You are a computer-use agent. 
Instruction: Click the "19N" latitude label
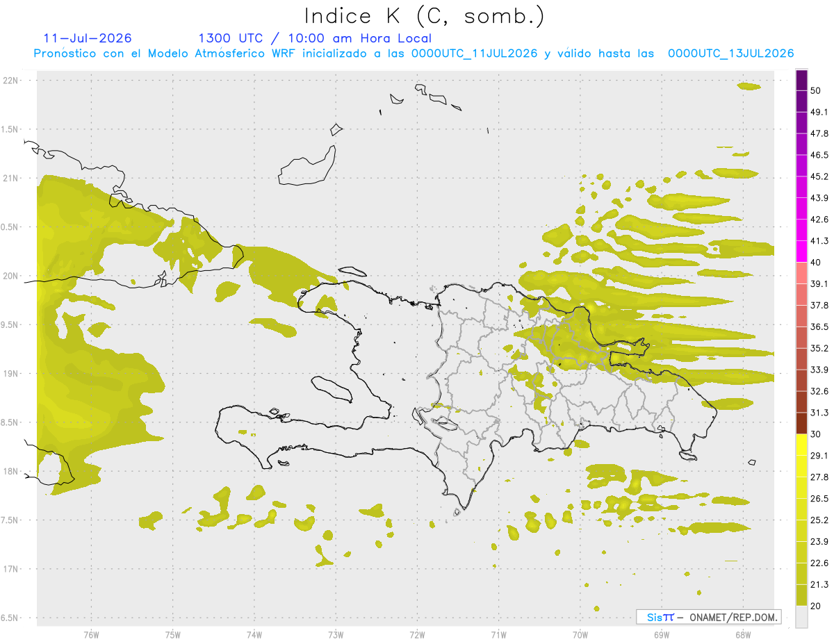pyautogui.click(x=11, y=374)
